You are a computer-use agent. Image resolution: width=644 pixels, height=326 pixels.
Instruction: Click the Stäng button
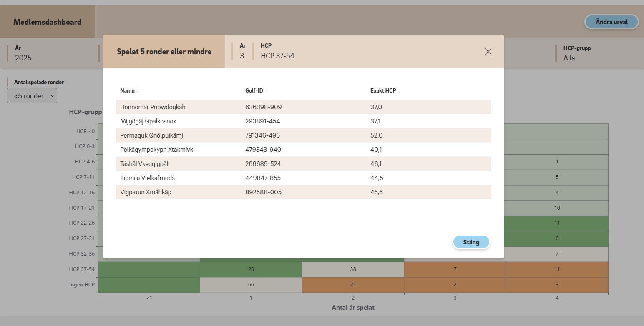[x=471, y=242]
